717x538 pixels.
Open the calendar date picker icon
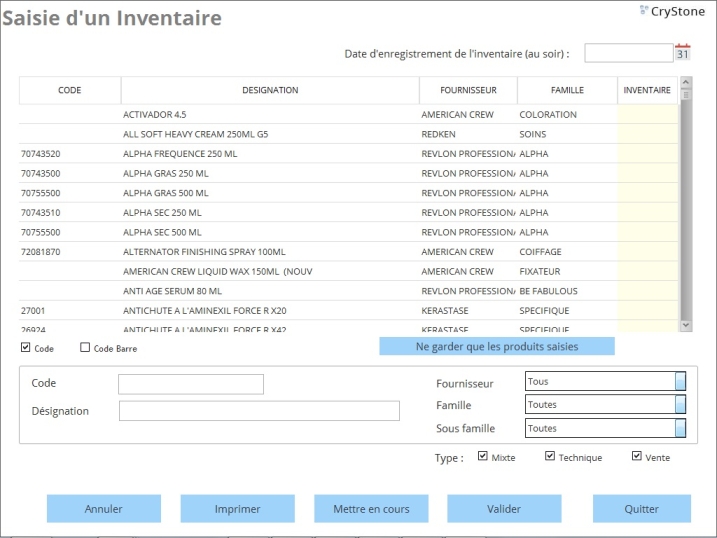(x=682, y=53)
